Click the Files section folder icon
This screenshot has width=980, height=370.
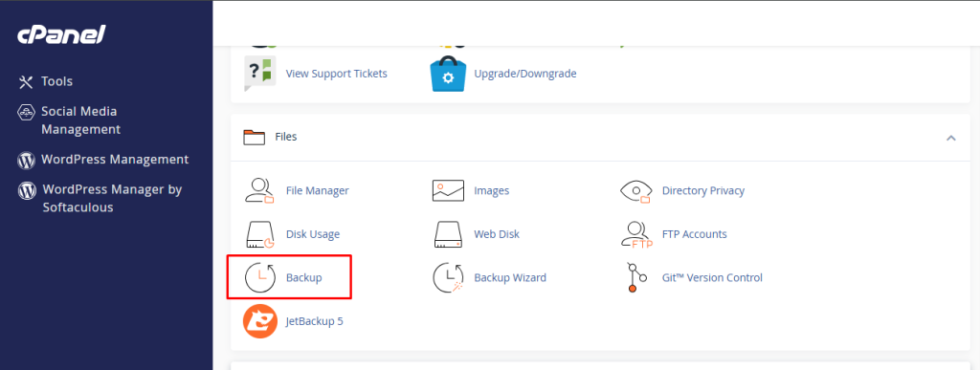click(255, 137)
